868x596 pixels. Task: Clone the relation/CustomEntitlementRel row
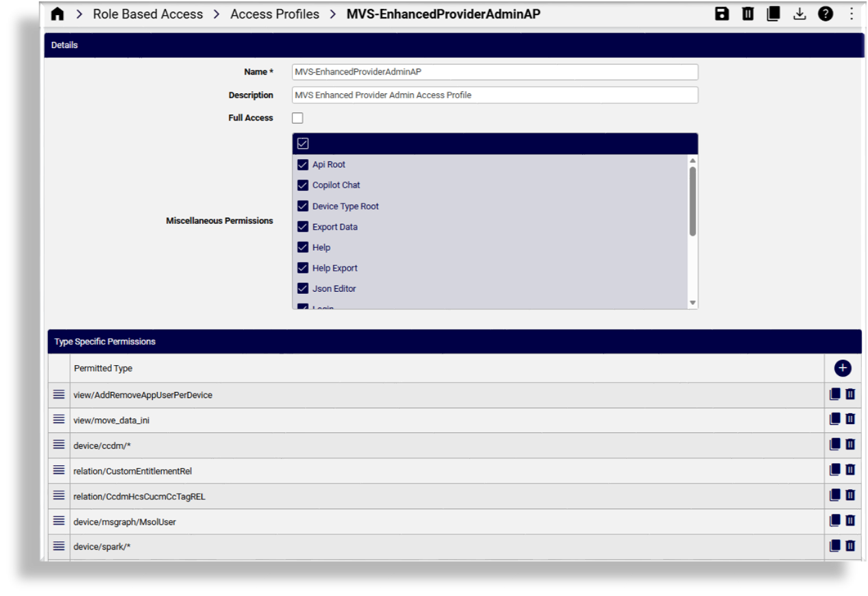834,470
